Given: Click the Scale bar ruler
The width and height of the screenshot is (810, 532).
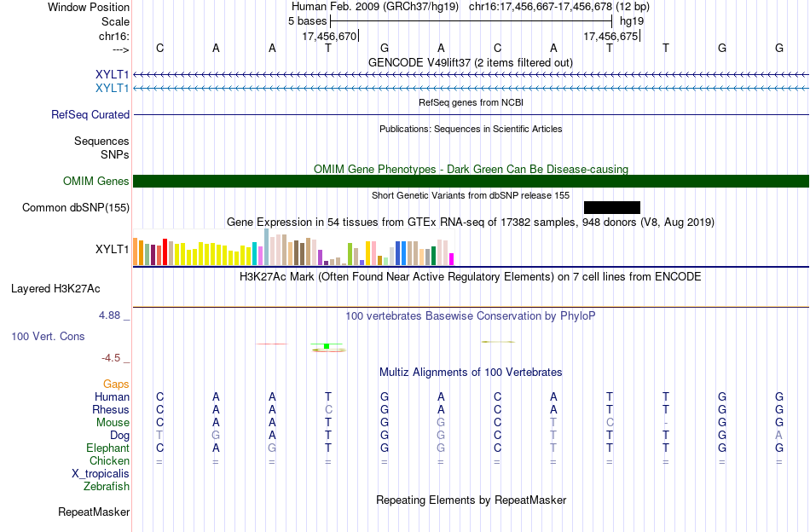Looking at the screenshot, I should (472, 21).
